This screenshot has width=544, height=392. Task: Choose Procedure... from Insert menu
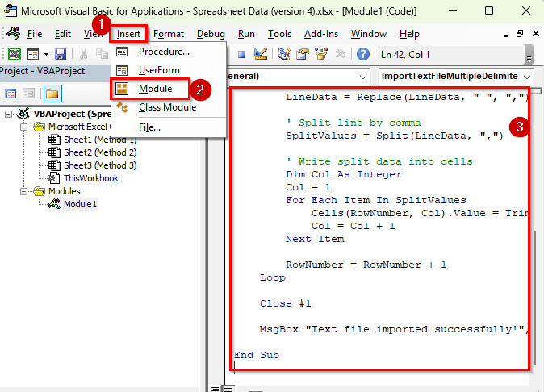click(169, 52)
